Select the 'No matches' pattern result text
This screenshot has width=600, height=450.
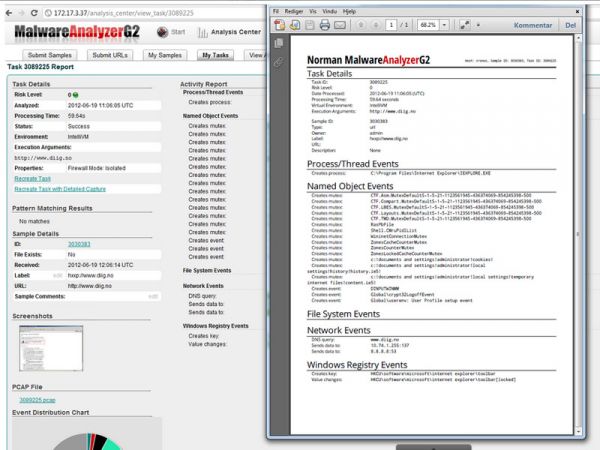tap(34, 222)
